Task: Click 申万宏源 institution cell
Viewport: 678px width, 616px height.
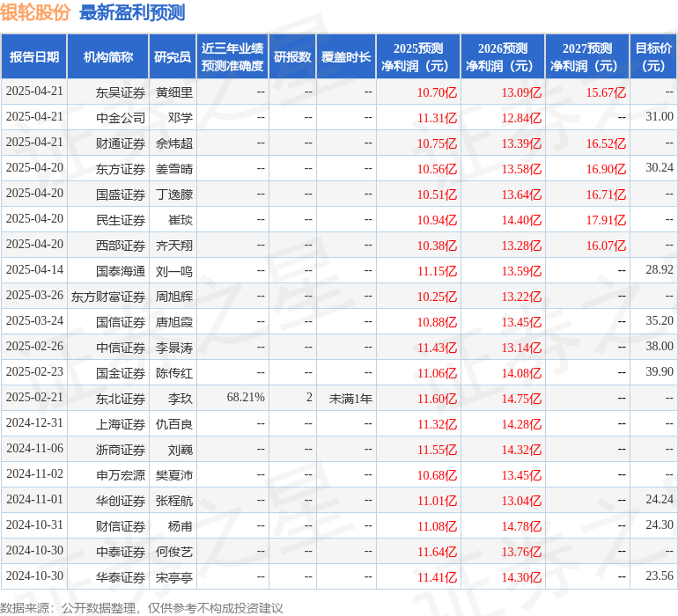Action: (121, 475)
